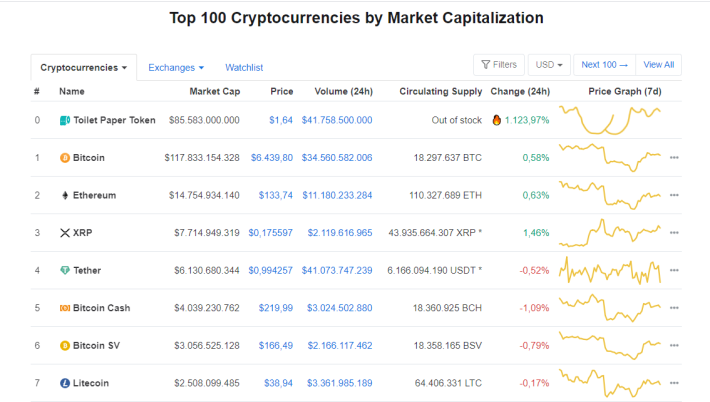Click the View All link
This screenshot has height=402, width=710.
[658, 65]
